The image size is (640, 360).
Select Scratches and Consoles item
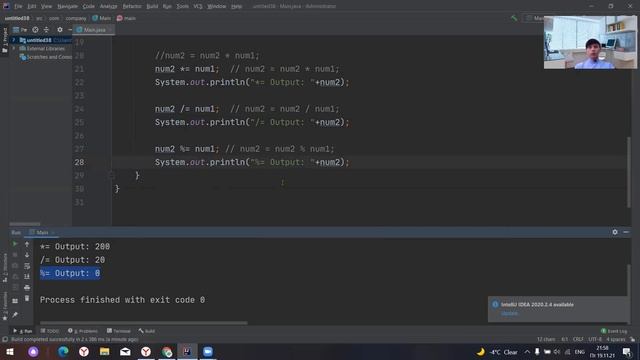click(x=46, y=57)
